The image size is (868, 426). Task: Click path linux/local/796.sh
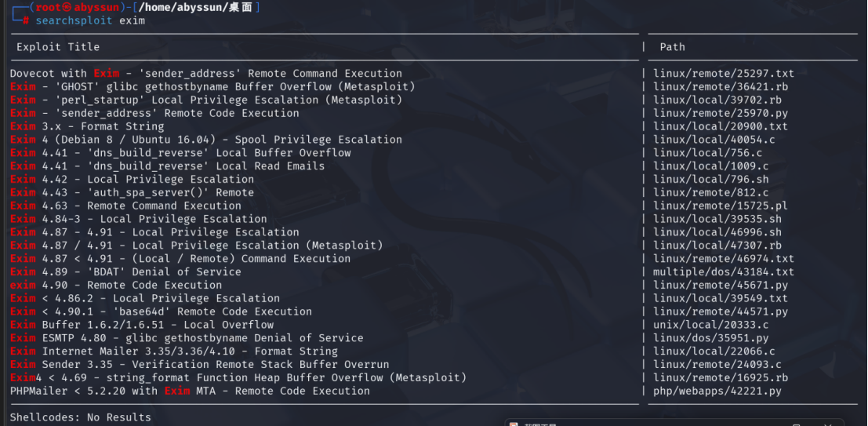point(710,180)
